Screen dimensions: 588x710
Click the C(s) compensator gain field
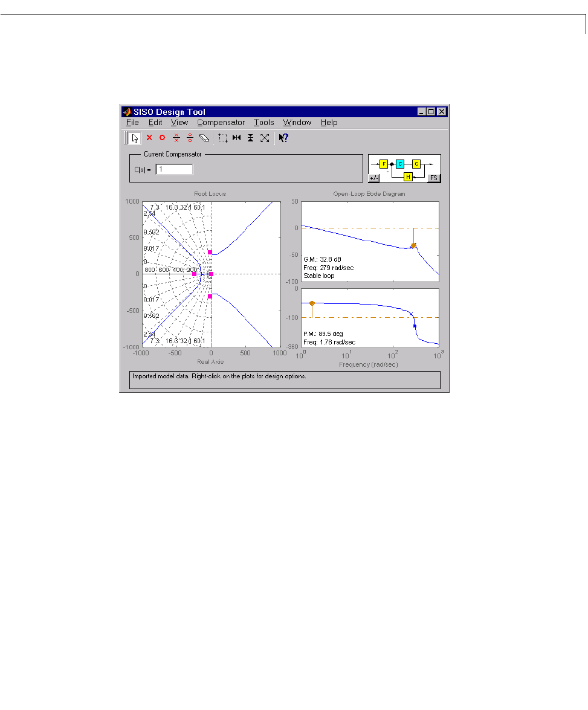coord(175,169)
